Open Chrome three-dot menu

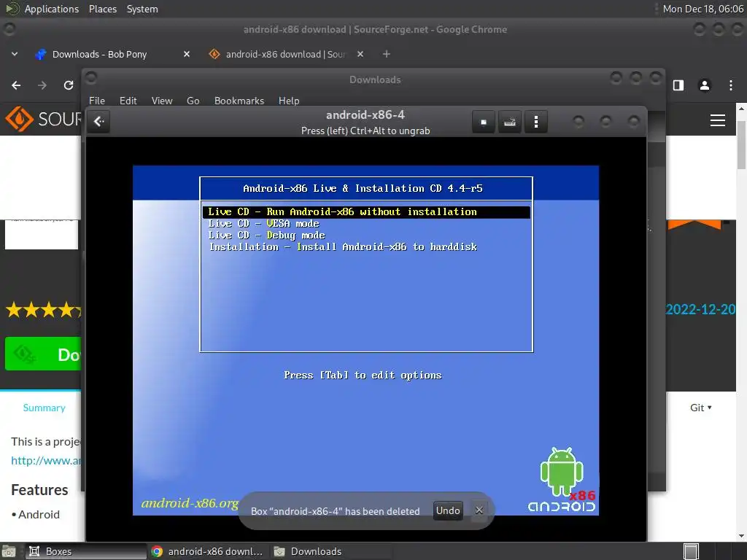tap(731, 85)
